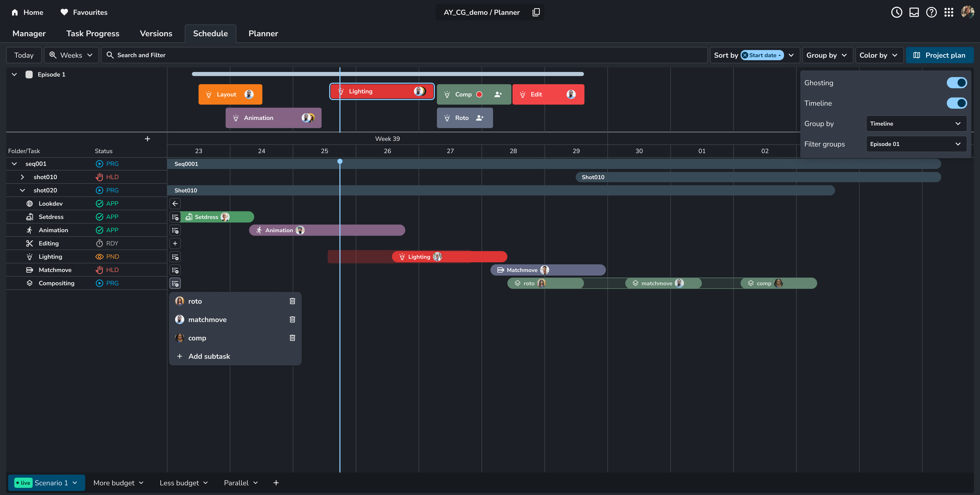Delete the roto subtask with trash icon

(x=292, y=301)
